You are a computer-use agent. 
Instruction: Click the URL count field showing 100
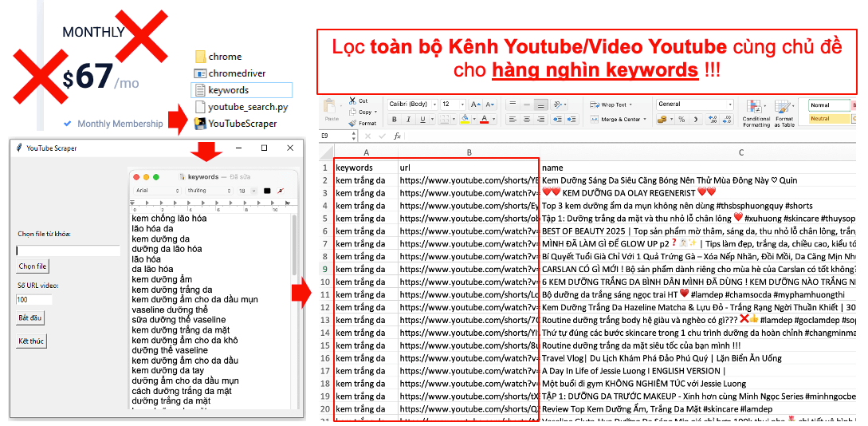(34, 300)
